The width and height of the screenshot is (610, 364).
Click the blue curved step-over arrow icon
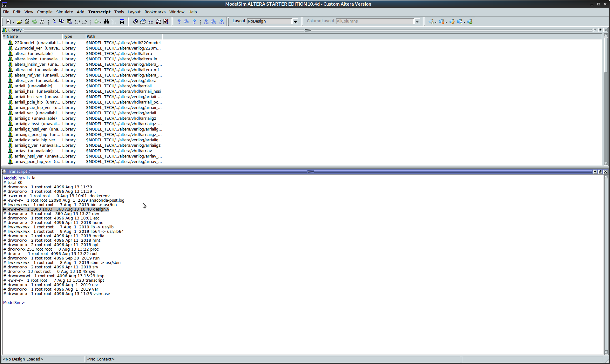[x=187, y=22]
